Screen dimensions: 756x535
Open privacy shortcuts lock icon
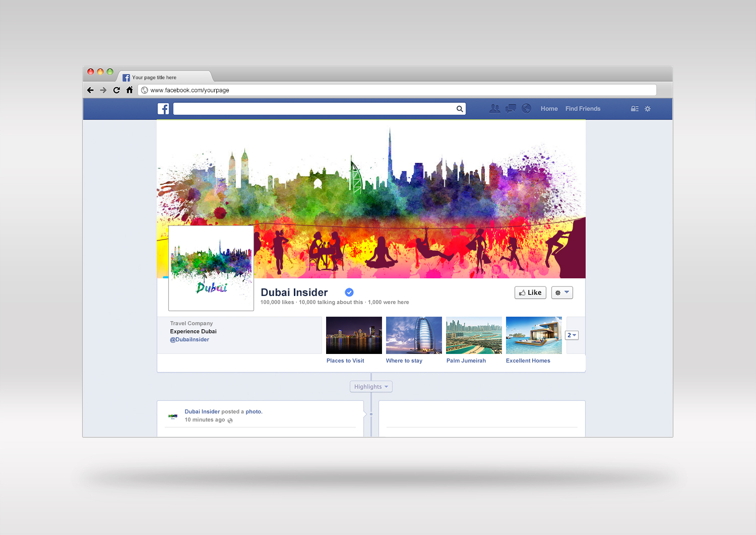click(635, 108)
